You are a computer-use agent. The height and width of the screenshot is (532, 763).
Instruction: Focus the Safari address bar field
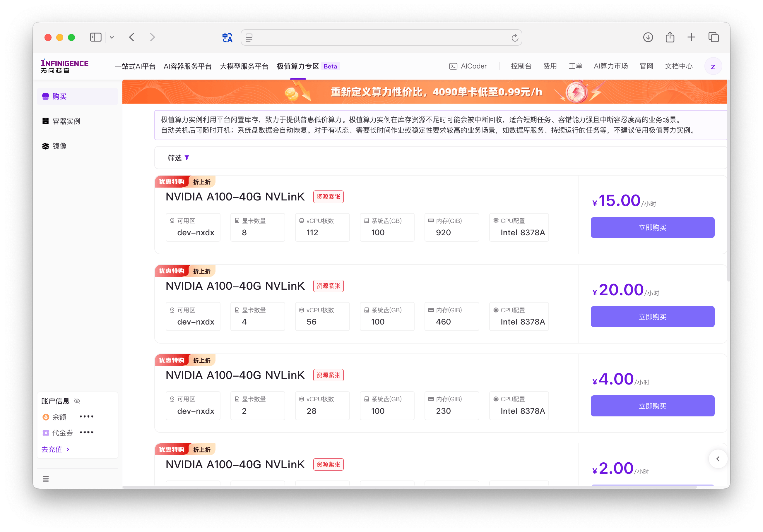(381, 37)
